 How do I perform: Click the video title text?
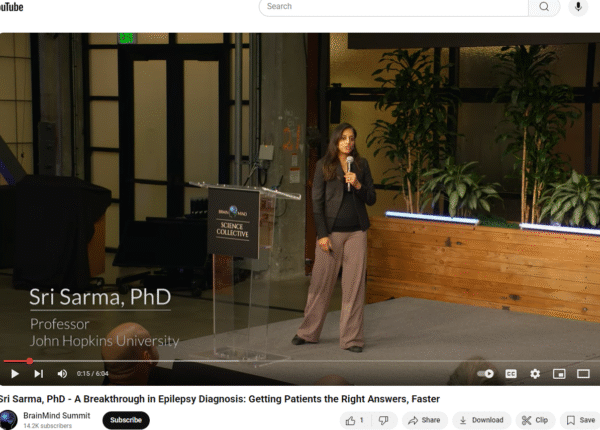220,399
